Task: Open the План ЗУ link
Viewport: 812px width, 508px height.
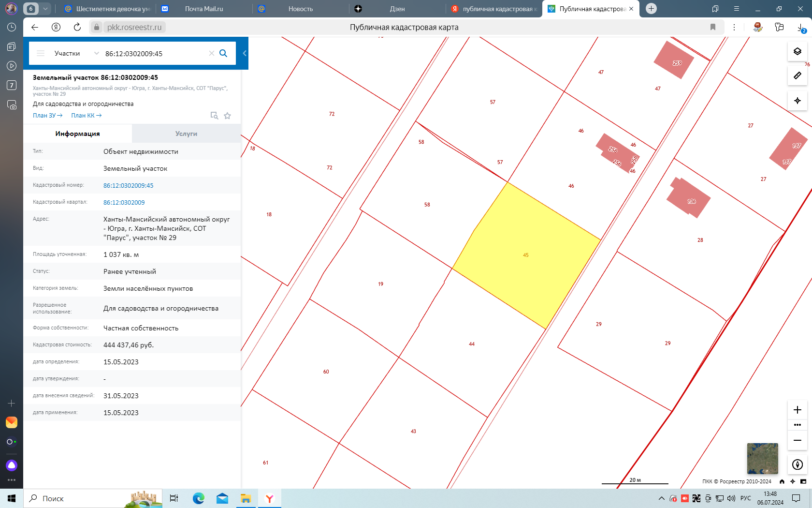Action: (47, 116)
